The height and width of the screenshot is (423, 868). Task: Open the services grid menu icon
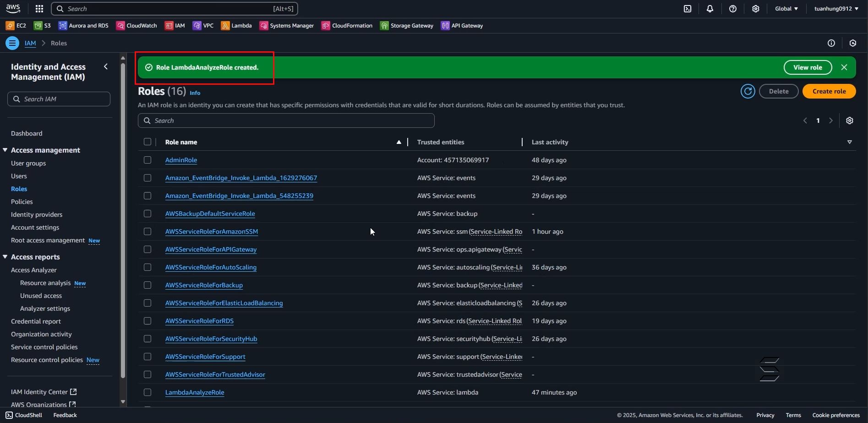(x=39, y=9)
